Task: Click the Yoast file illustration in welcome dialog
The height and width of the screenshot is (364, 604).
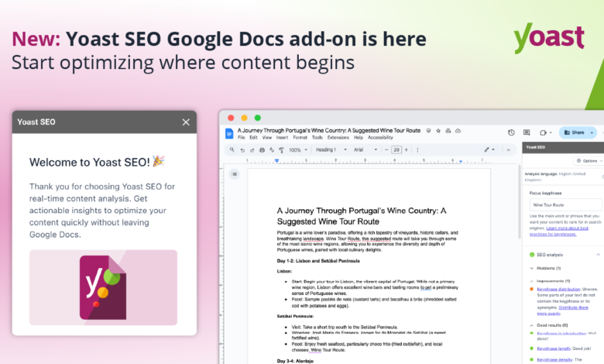Action: pos(103,287)
